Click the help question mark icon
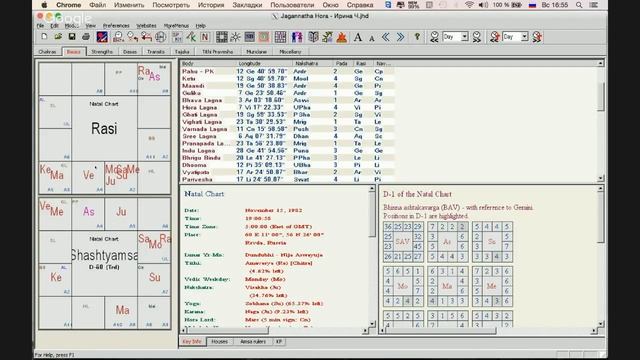 coord(417,37)
